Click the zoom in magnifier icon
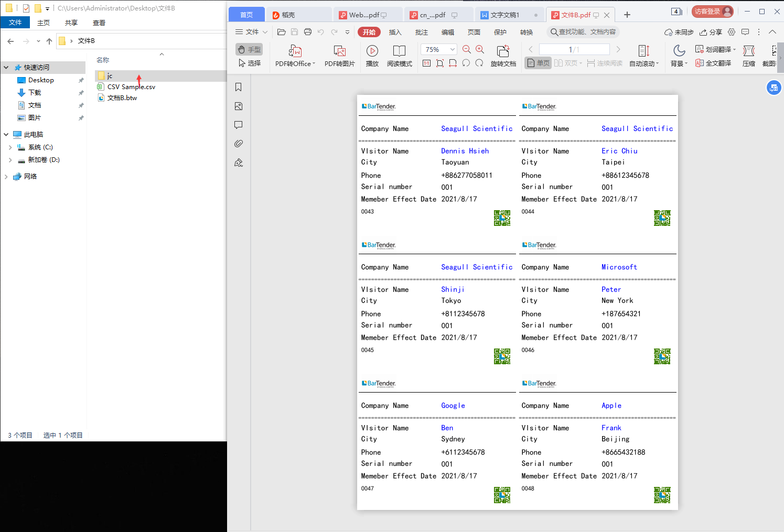784x532 pixels. tap(480, 49)
